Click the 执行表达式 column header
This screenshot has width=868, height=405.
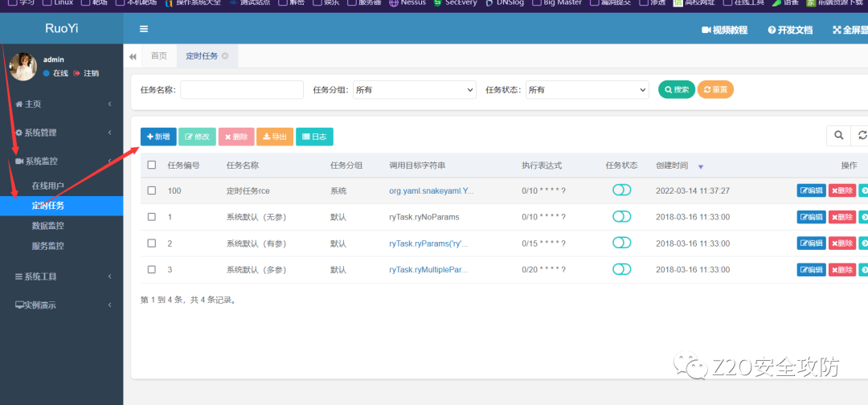point(542,166)
